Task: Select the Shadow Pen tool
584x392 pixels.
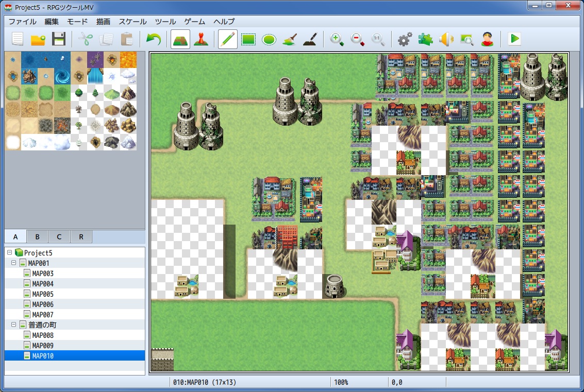Action: click(310, 39)
